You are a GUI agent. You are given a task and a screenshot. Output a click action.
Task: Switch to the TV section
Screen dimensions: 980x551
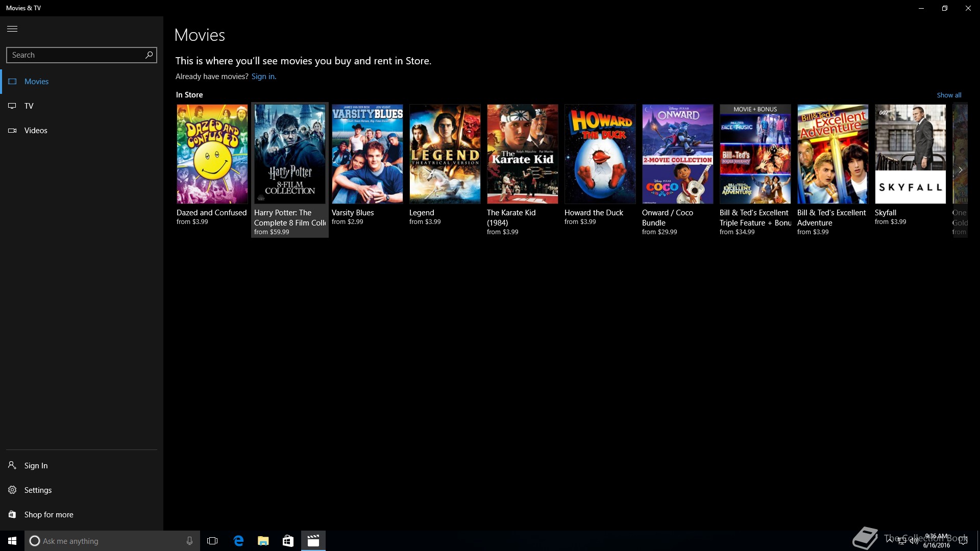[x=82, y=106]
